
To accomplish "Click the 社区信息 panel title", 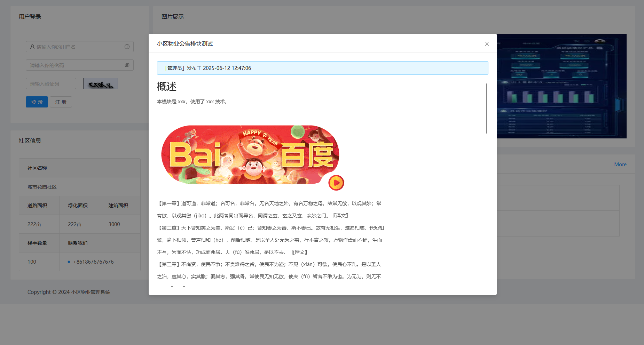I will pos(30,141).
